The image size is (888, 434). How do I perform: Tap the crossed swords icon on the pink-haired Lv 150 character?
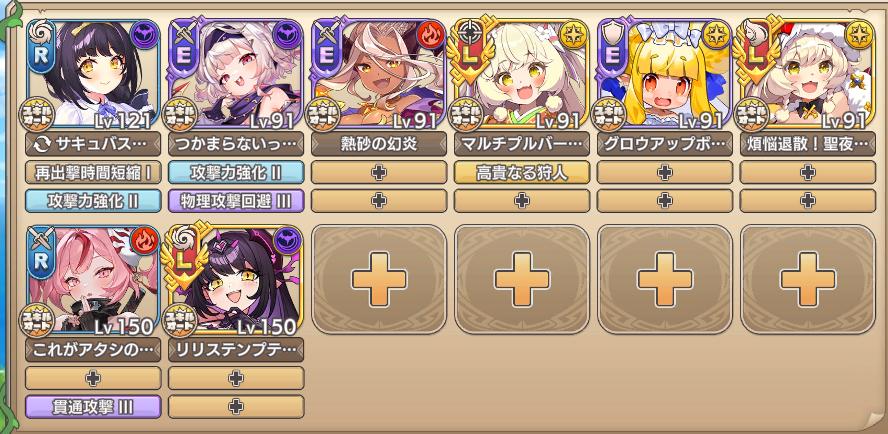coord(42,240)
